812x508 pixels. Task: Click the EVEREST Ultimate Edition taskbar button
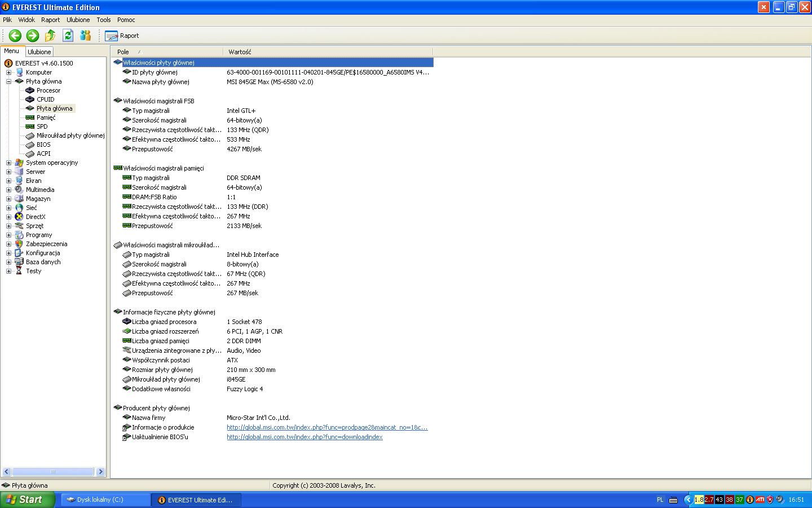(196, 500)
